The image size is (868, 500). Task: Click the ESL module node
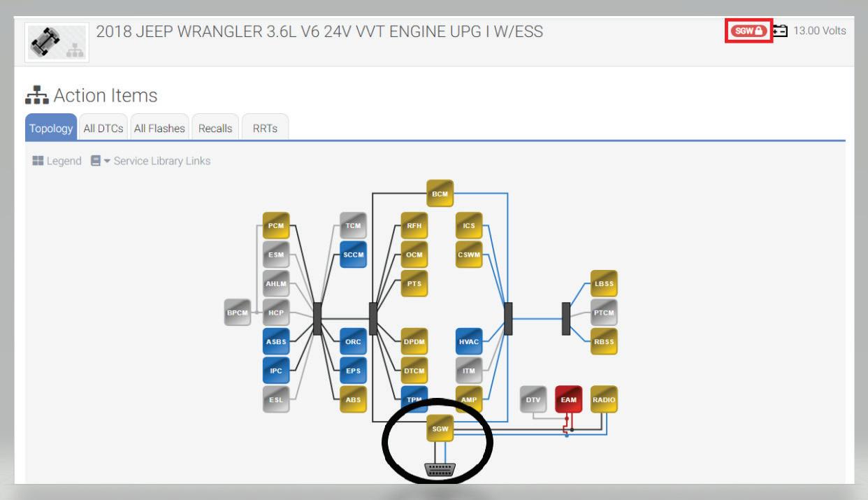[275, 400]
